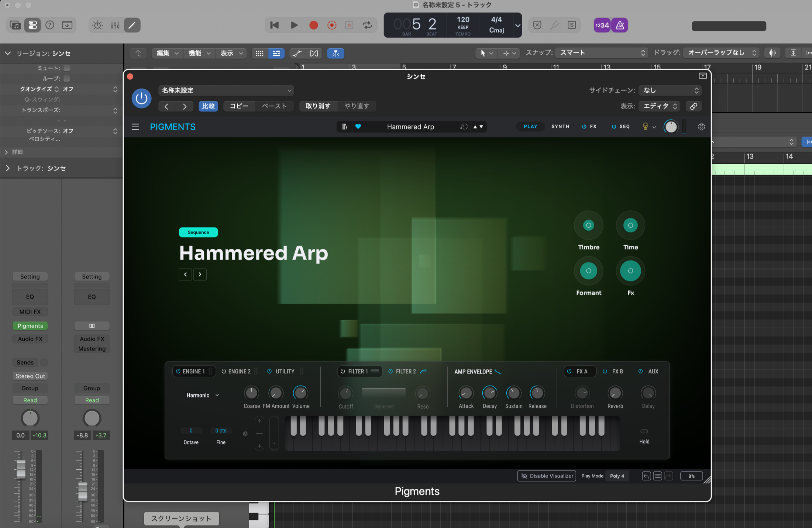Click the lightbulb sound design tips icon

(x=645, y=127)
